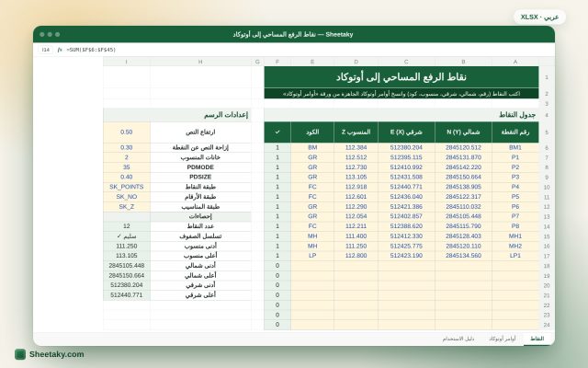Select layer name cell SK_POINTS
The height and width of the screenshot is (368, 588).
point(127,187)
